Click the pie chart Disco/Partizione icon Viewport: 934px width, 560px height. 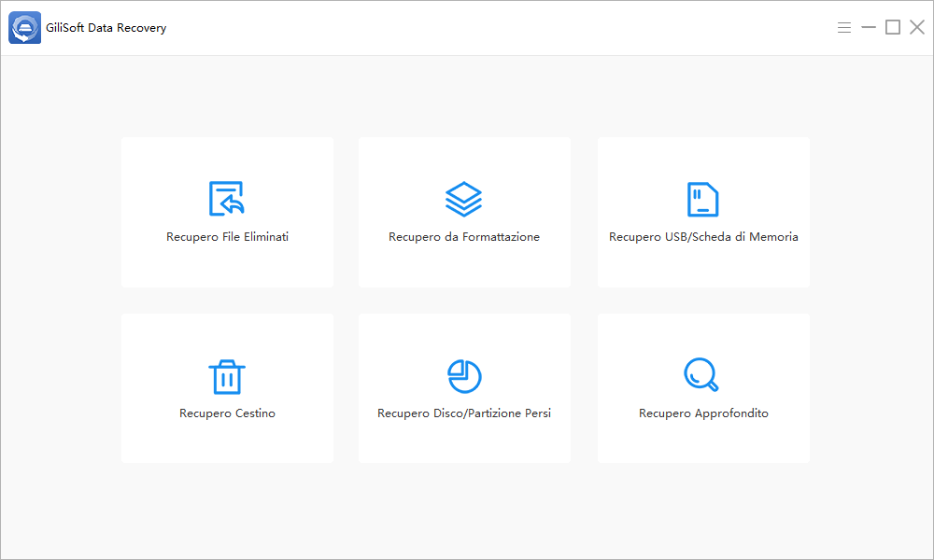(464, 376)
